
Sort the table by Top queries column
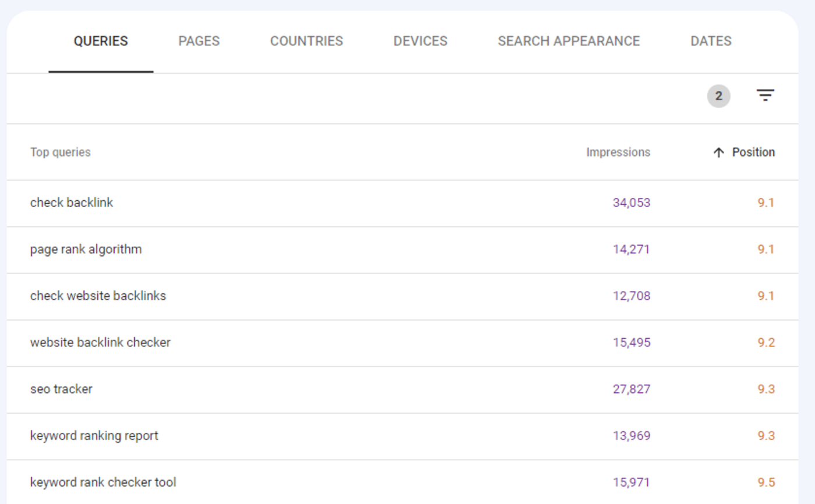pyautogui.click(x=60, y=152)
